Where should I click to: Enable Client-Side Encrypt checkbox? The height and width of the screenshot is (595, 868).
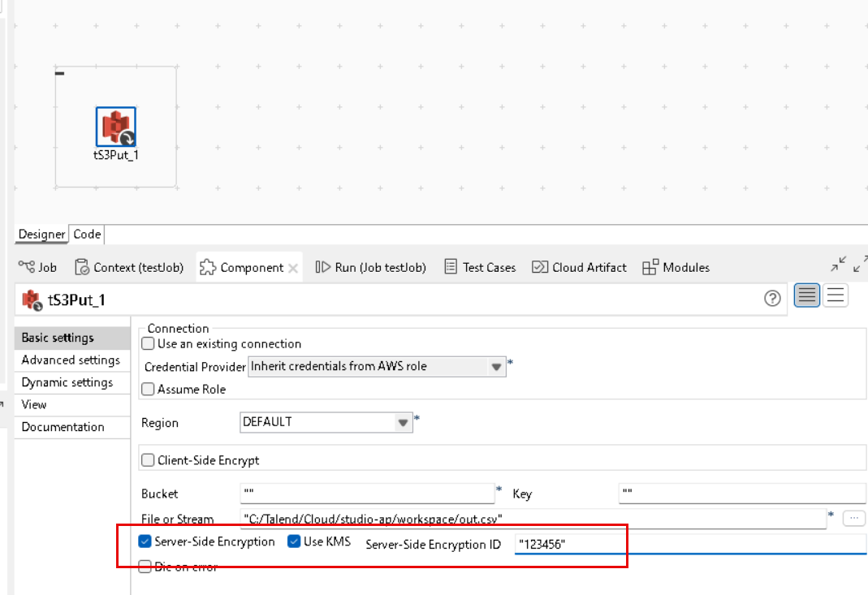(148, 460)
